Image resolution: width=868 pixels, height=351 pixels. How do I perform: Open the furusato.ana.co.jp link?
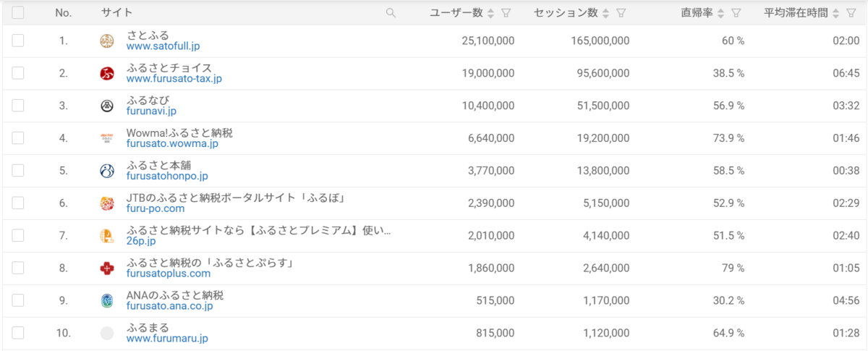click(169, 306)
